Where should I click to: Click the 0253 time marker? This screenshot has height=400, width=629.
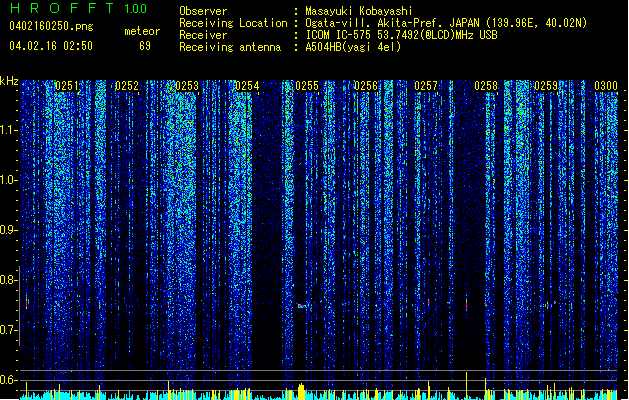coord(187,86)
